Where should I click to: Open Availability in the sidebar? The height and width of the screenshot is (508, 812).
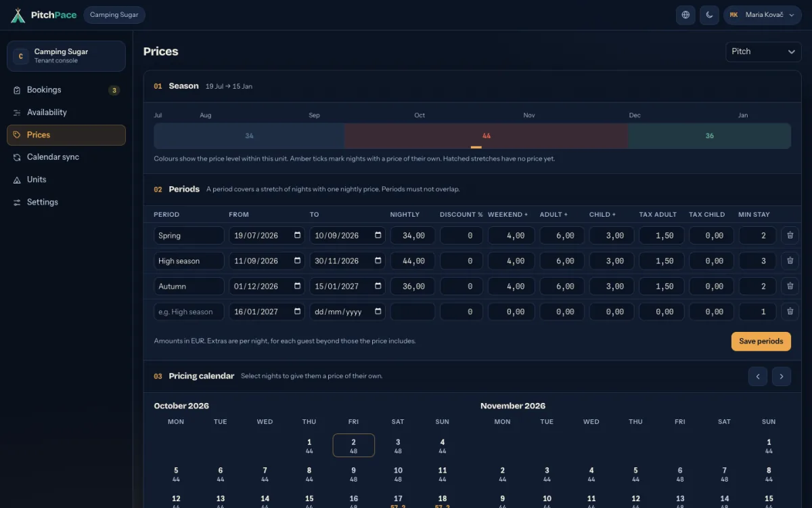click(x=66, y=112)
